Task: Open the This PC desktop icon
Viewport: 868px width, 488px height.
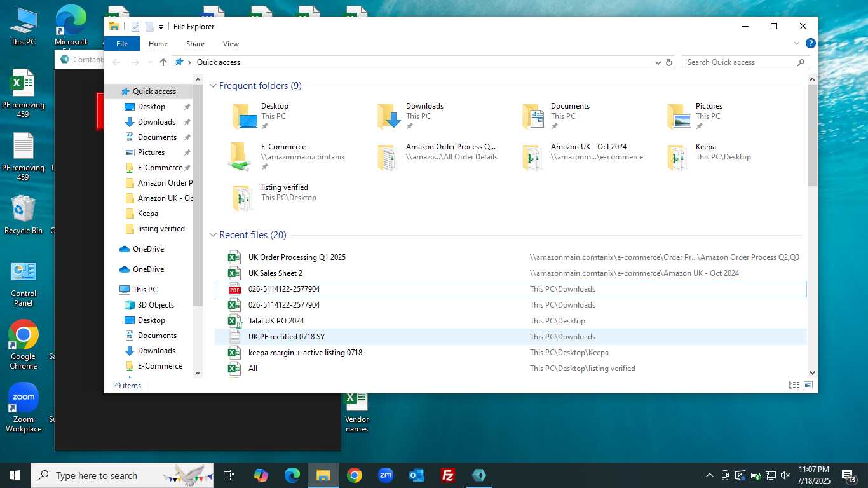Action: click(x=24, y=27)
